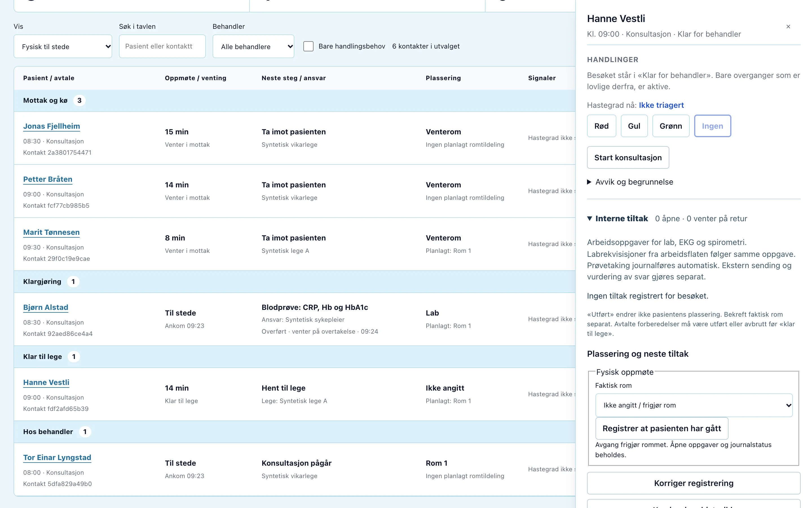Set hastegrad to Rød
Viewport: 812px width, 508px height.
pos(602,126)
